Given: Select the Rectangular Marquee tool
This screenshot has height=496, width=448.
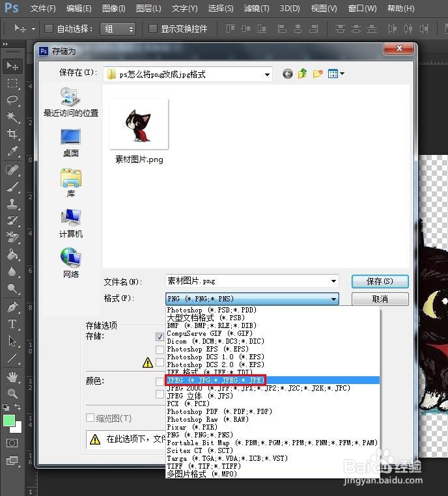Looking at the screenshot, I should pos(12,83).
